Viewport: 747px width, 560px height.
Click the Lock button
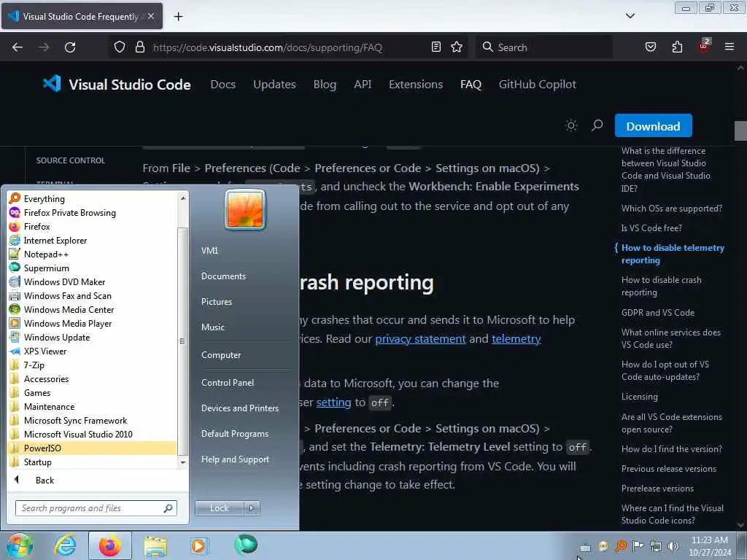point(220,508)
